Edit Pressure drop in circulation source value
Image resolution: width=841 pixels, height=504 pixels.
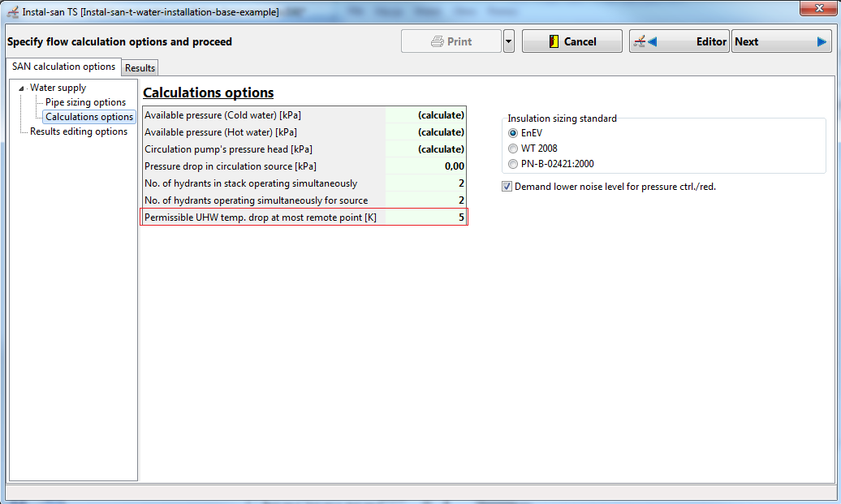pyautogui.click(x=425, y=166)
